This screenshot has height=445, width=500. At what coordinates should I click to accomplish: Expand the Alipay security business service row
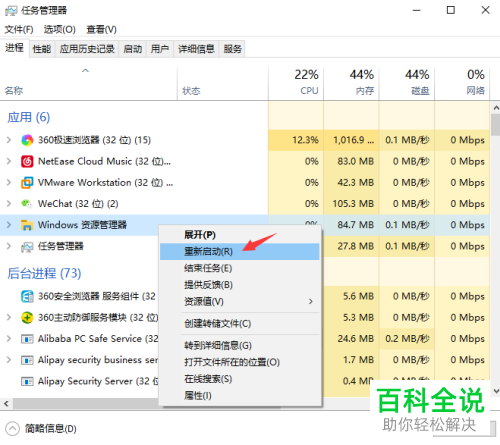pyautogui.click(x=9, y=360)
